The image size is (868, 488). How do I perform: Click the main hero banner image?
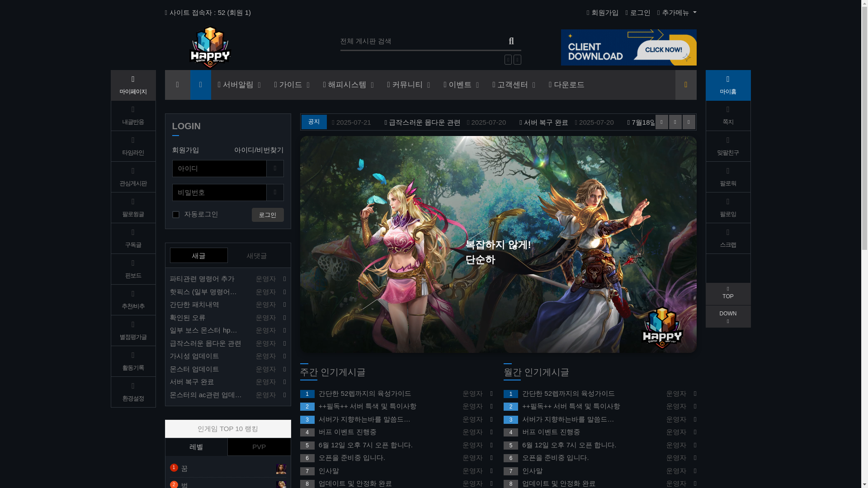point(498,244)
